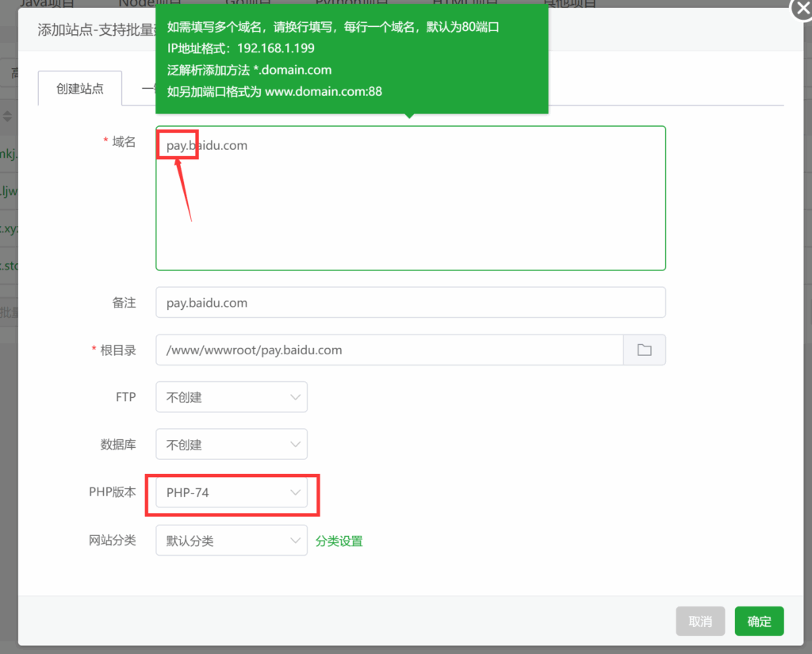Click the 备注 field showing pay.baidu.com
The width and height of the screenshot is (812, 654).
410,302
